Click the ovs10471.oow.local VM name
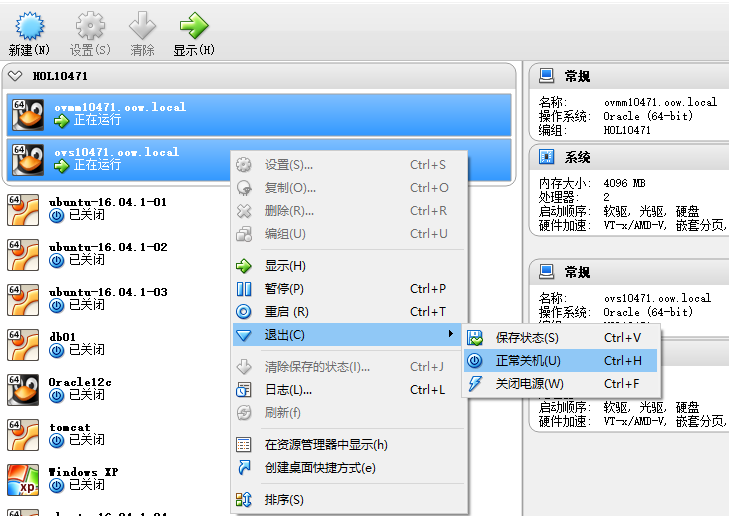This screenshot has width=729, height=516. point(117,152)
